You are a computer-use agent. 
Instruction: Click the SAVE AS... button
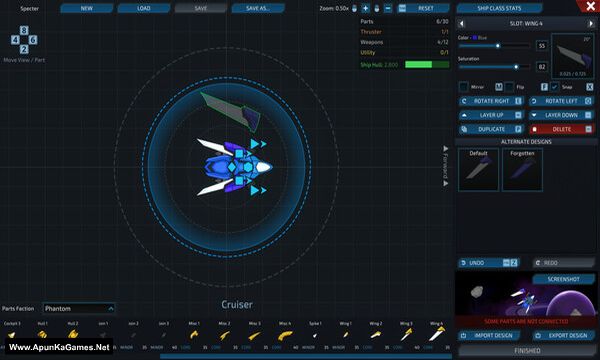tap(258, 8)
